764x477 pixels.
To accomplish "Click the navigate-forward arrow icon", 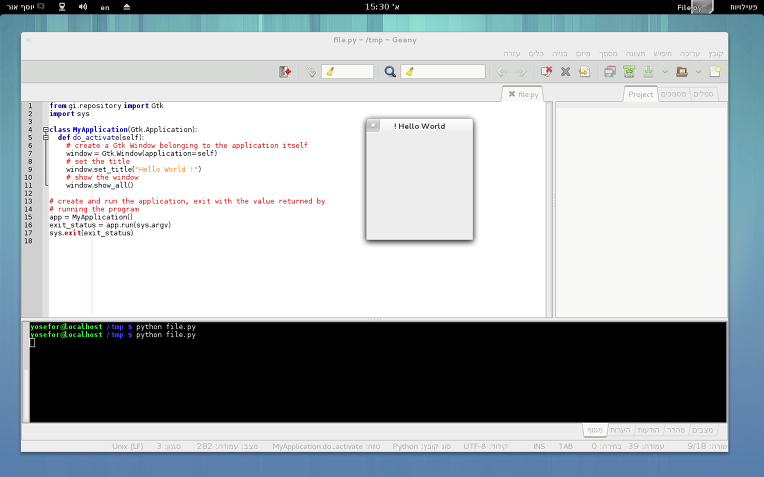I will coord(521,72).
